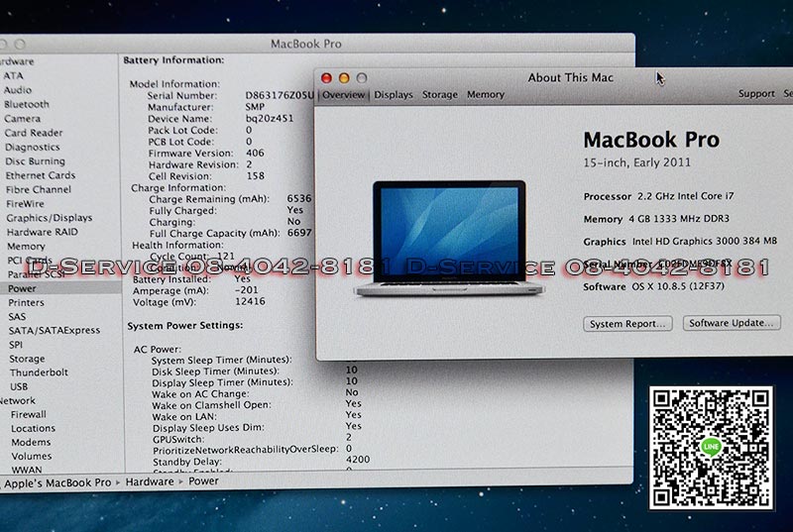
Task: Open the Support tab
Action: 756,94
